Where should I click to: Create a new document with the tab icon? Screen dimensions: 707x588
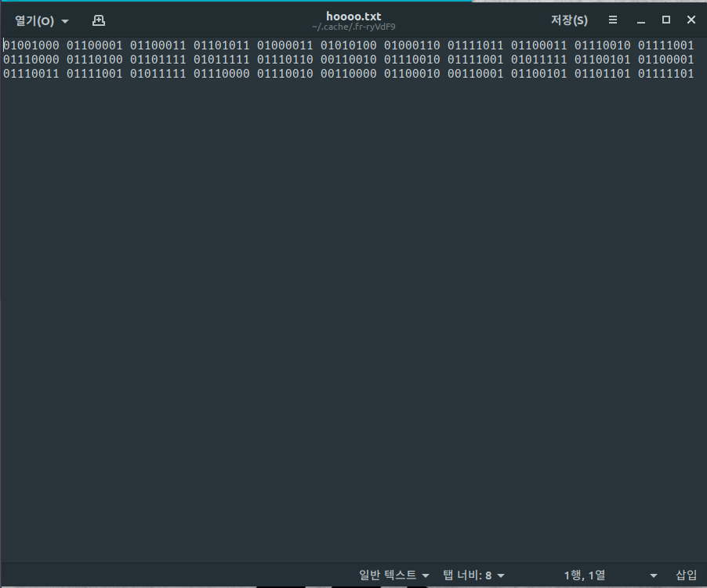(99, 20)
